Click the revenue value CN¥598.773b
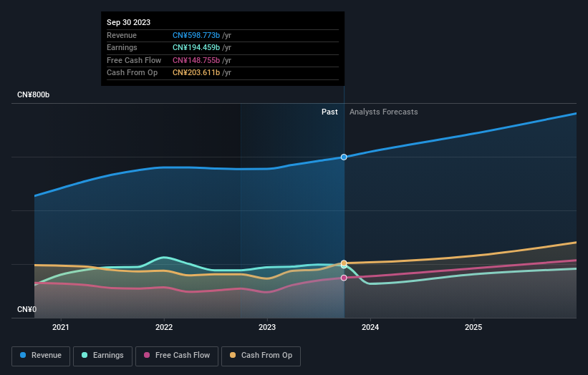 (196, 35)
